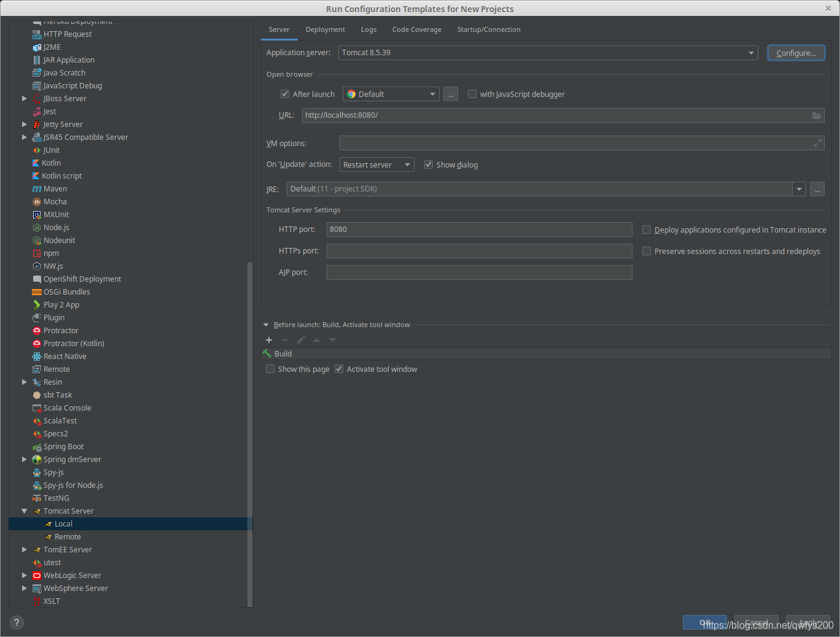The image size is (840, 637).
Task: Click the Edit before-launch task pencil icon
Action: click(301, 340)
